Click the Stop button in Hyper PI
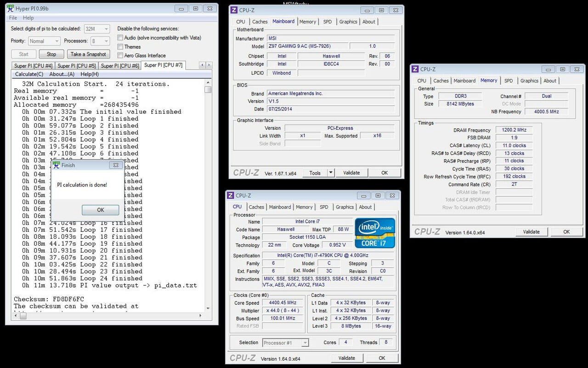Screen dimensions: 588x368 click(51, 54)
